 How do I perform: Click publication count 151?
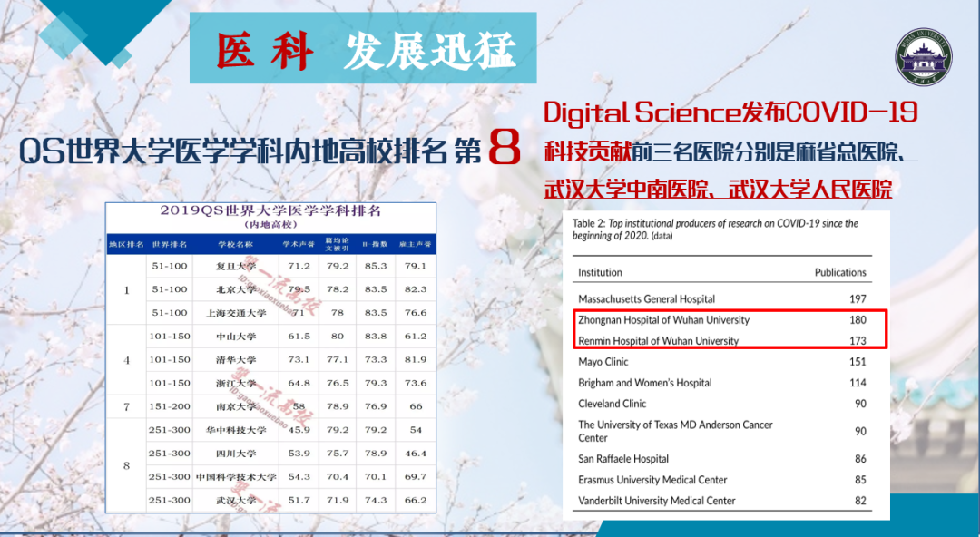pos(857,362)
